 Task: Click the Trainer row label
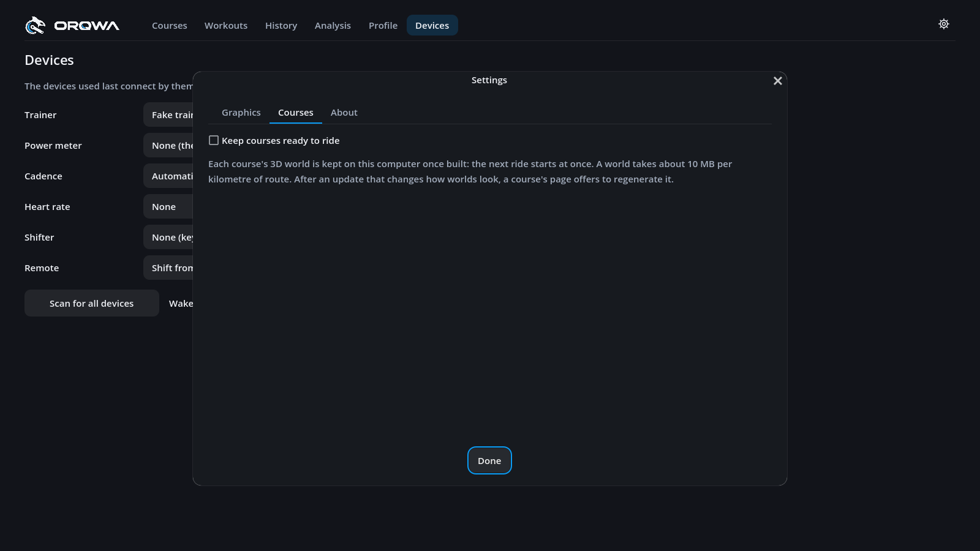point(40,115)
